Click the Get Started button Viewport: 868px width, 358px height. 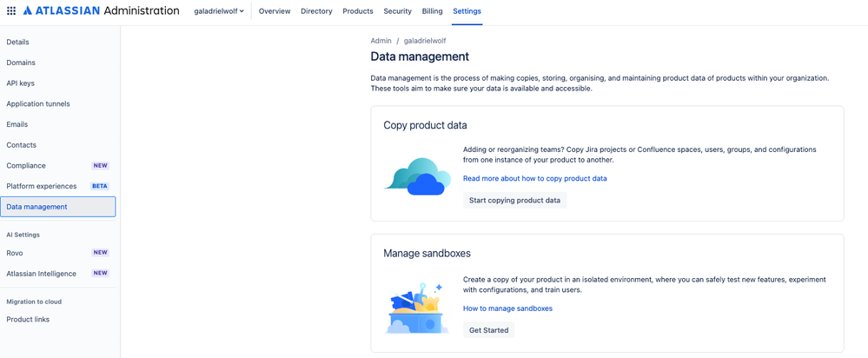[x=489, y=330]
